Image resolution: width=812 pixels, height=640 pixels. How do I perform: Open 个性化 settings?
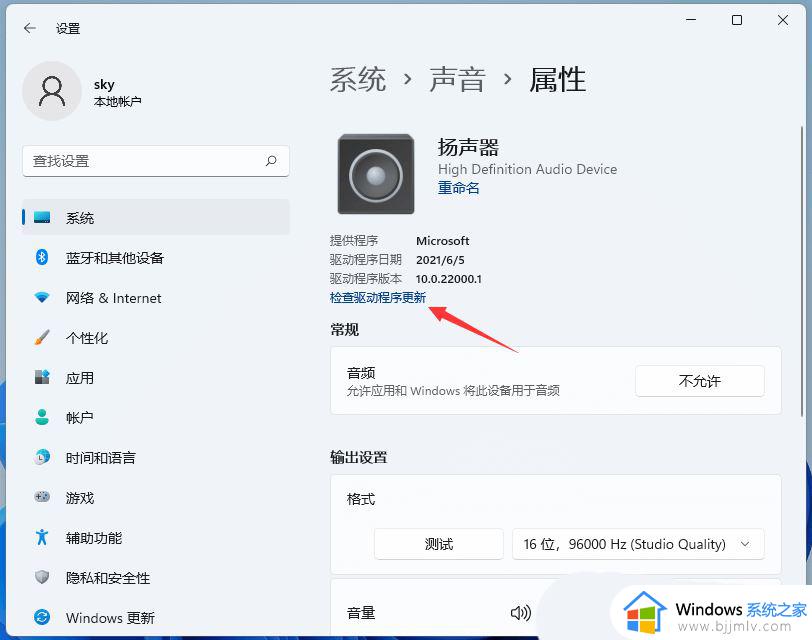tap(156, 338)
